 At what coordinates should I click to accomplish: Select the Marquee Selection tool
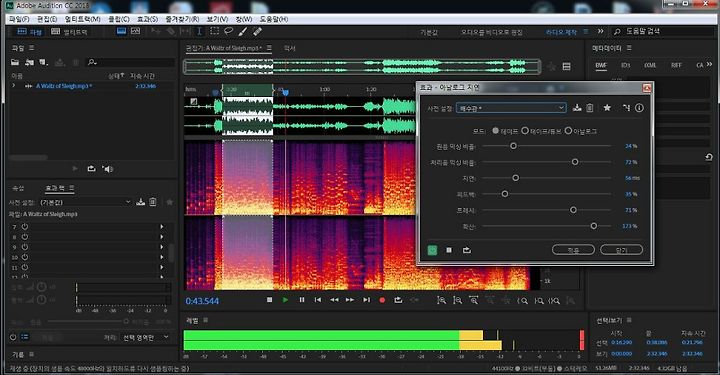214,31
